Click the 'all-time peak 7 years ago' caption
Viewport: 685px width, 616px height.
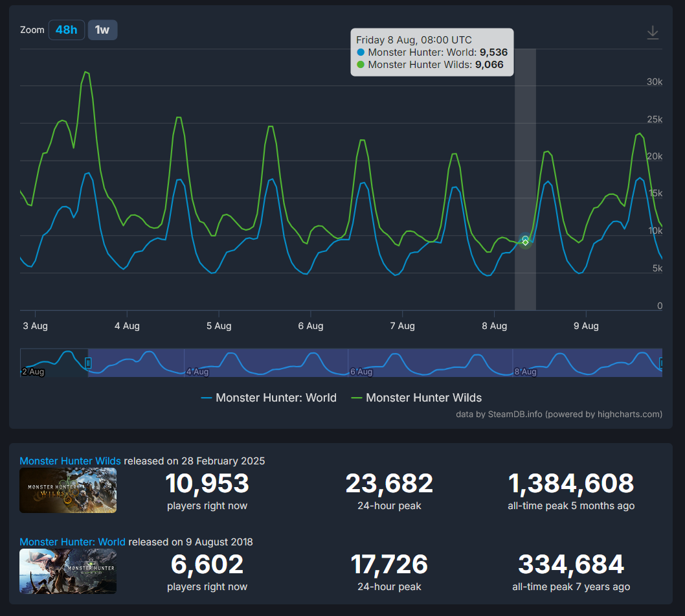click(571, 587)
